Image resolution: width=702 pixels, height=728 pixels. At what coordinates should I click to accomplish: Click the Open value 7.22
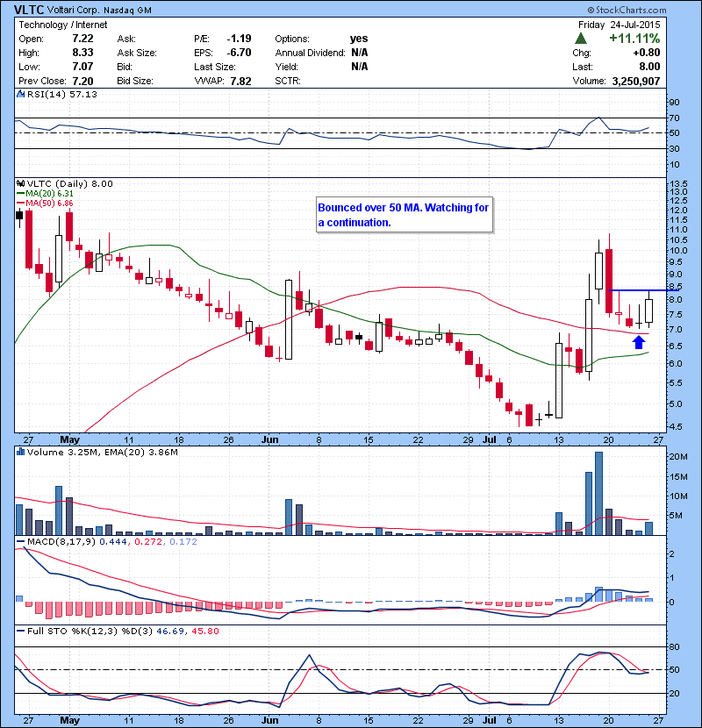pyautogui.click(x=82, y=39)
